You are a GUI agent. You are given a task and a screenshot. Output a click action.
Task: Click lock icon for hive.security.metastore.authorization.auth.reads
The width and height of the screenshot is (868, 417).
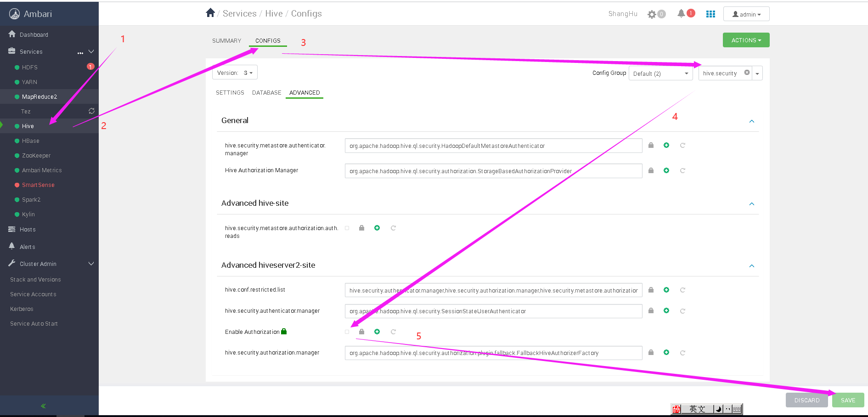[361, 228]
